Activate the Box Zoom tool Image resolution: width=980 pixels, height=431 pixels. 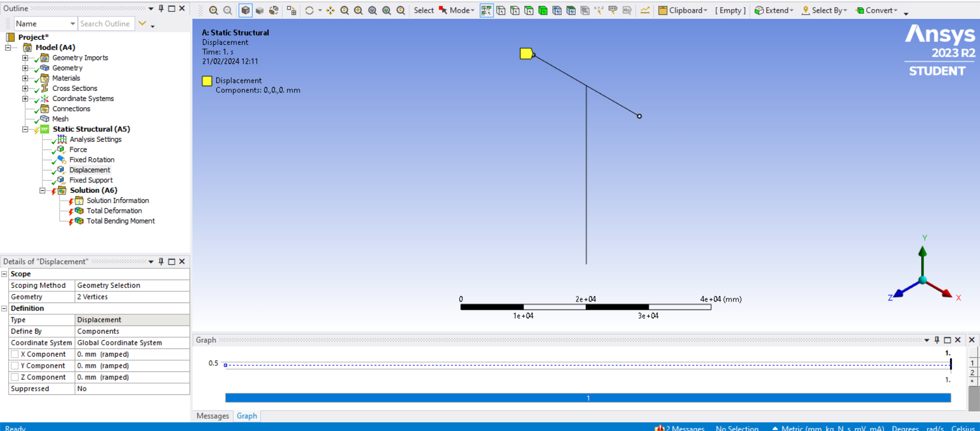358,10
